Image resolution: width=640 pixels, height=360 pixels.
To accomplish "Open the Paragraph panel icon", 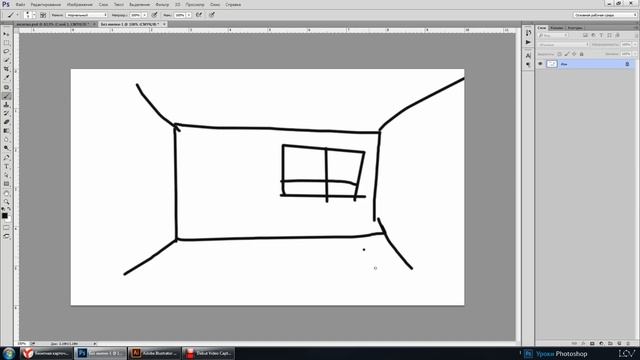I will [x=528, y=64].
